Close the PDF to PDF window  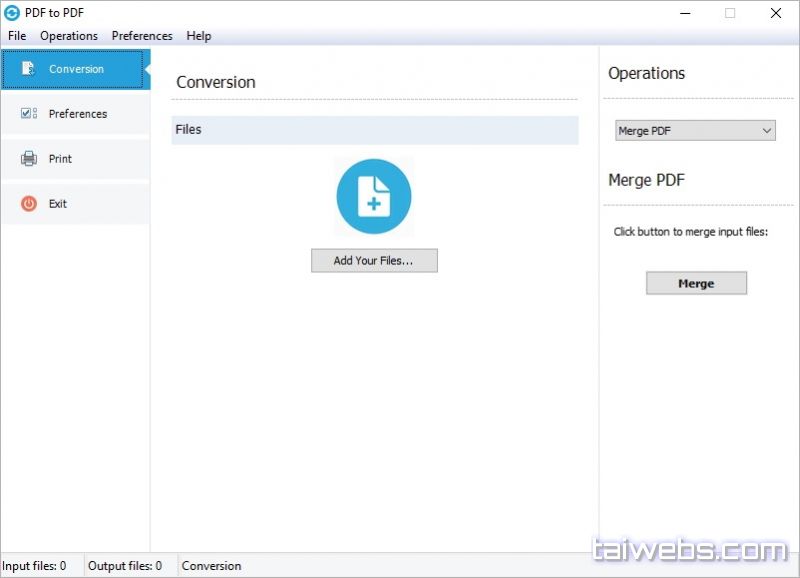(776, 13)
